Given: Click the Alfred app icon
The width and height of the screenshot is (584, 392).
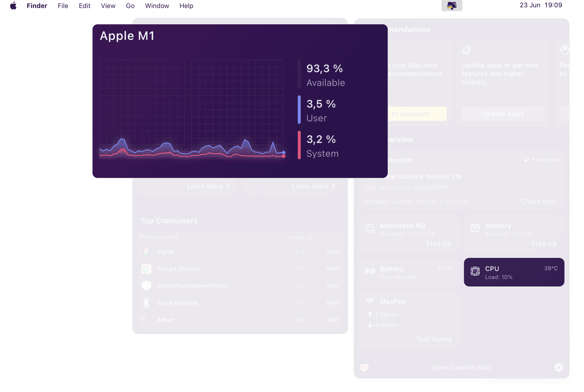Looking at the screenshot, I should pos(146,320).
